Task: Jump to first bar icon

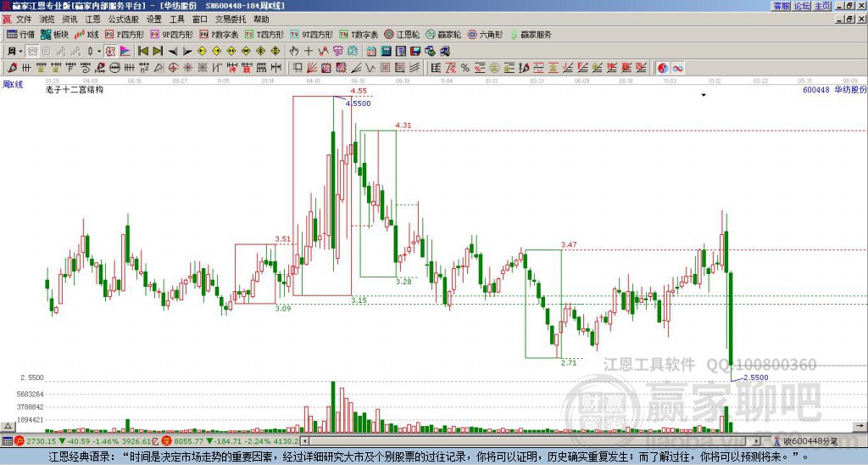Action: [142, 52]
